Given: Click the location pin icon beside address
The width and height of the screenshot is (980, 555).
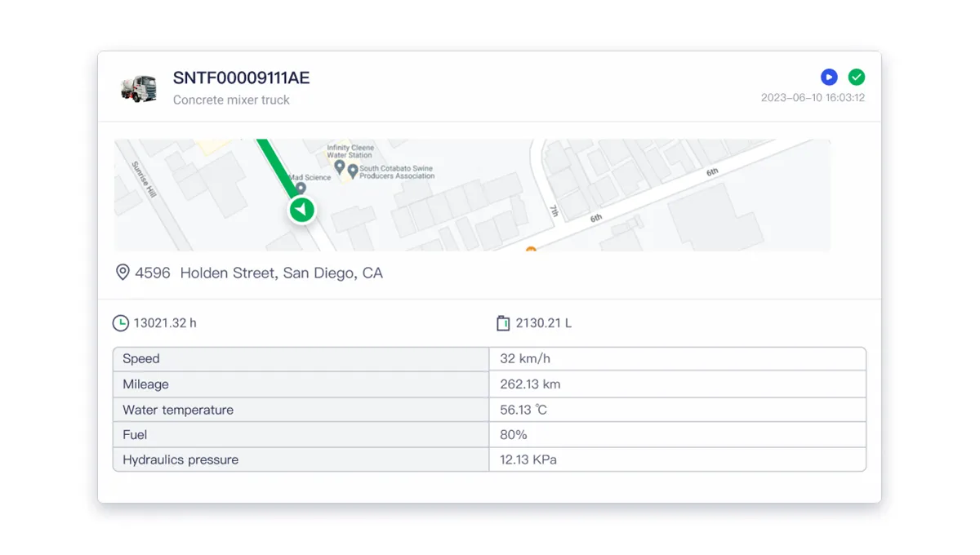Looking at the screenshot, I should click(x=122, y=273).
